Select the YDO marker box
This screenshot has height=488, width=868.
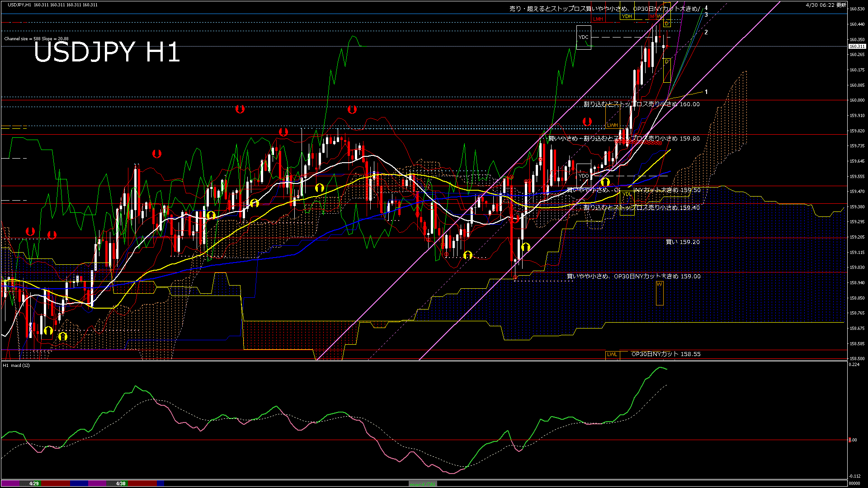[584, 176]
